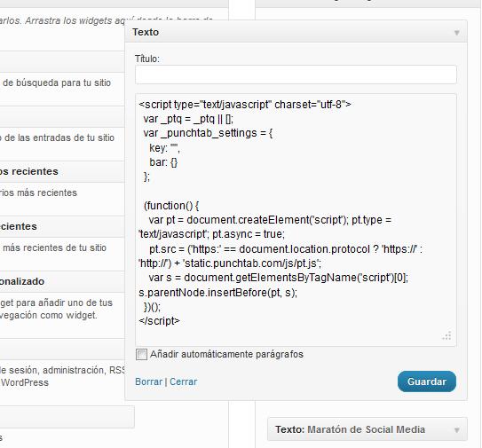
Task: Click the 'de búsqueda para tu sitio' widget description
Action: tap(57, 83)
